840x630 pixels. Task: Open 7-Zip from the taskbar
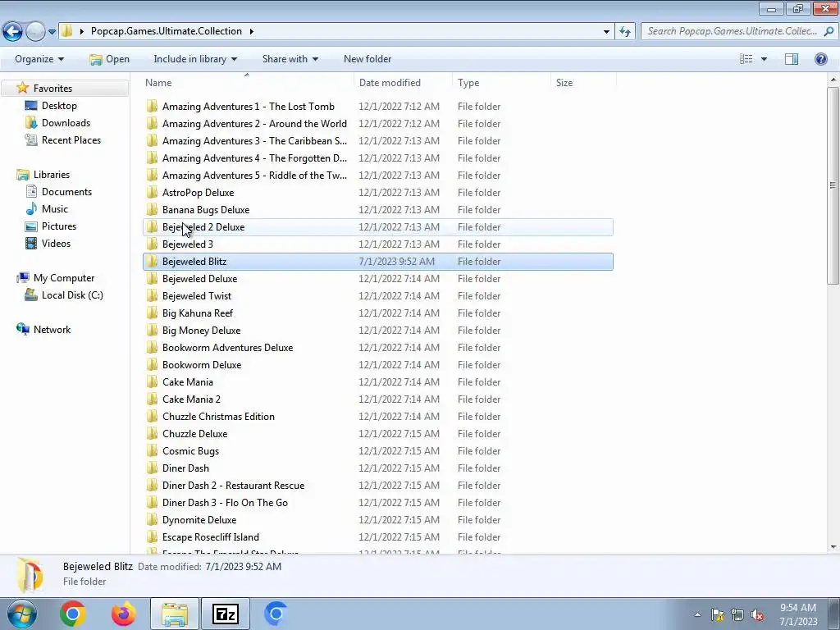pos(225,614)
